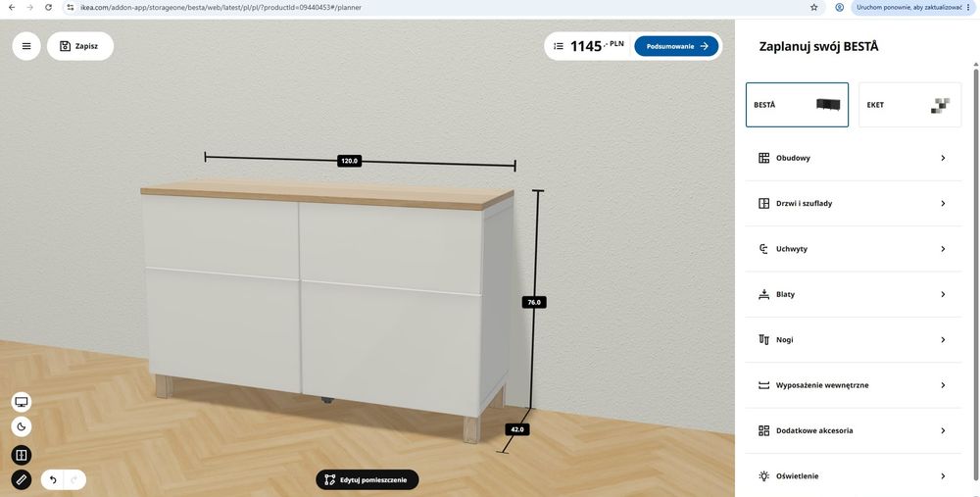Screen dimensions: 980x497
Task: Click the BESTÅ cabinet thumbnail image
Action: click(x=828, y=105)
